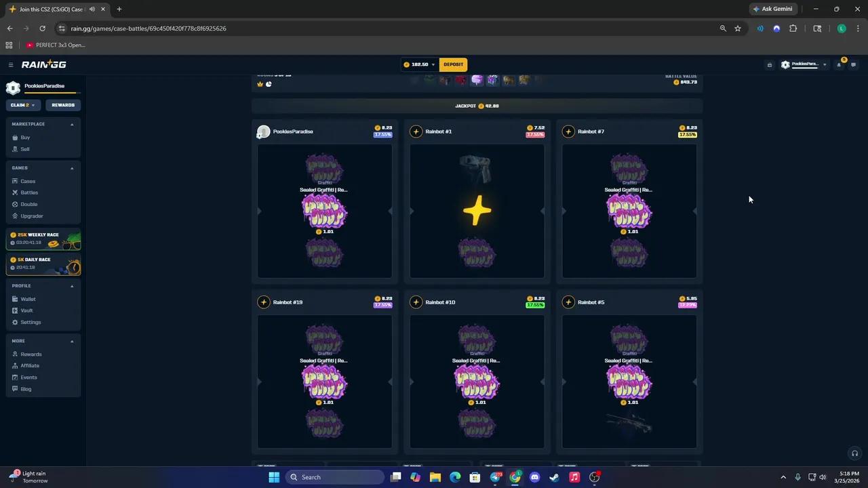Expand the CLAIM 2 dropdown
Image resolution: width=868 pixels, height=488 pixels.
click(22, 105)
